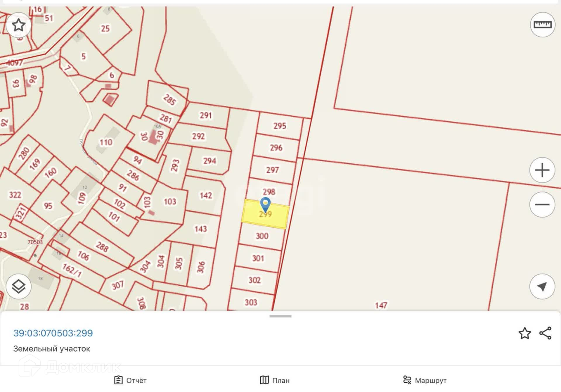Click parcel 110 on the map
This screenshot has height=392, width=561.
pyautogui.click(x=106, y=142)
